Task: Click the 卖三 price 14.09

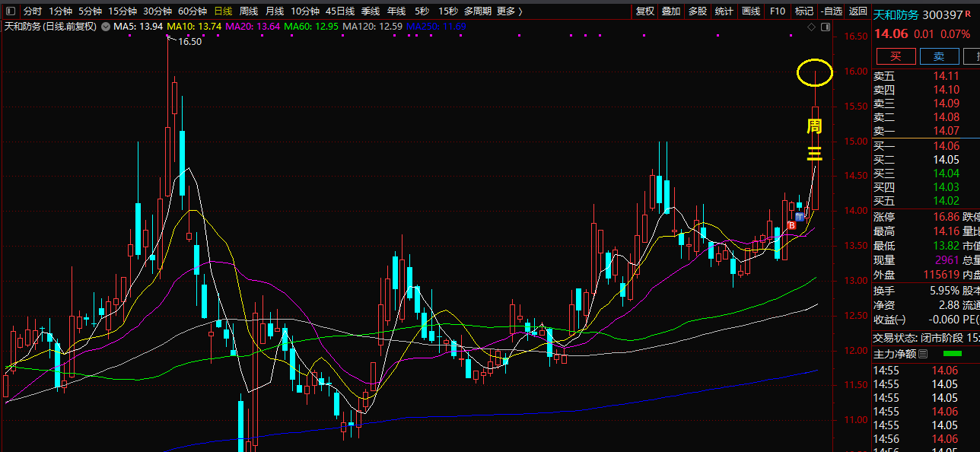Action: [947, 103]
